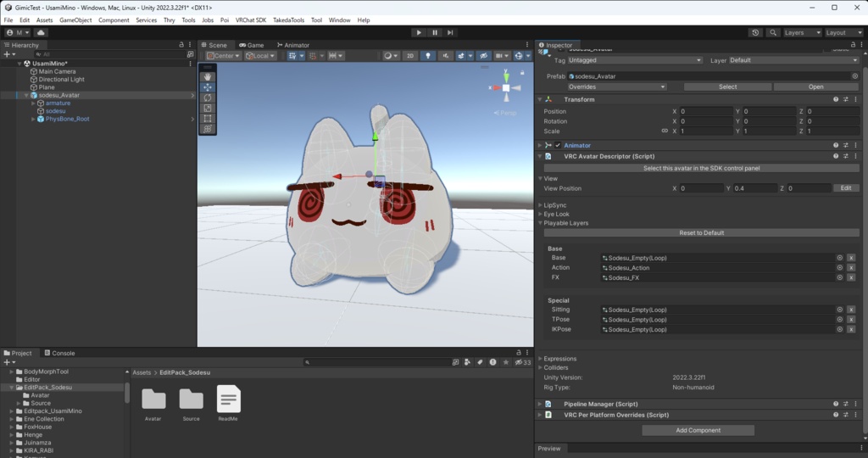Toggle scene view orientation lock
The width and height of the screenshot is (868, 458).
pyautogui.click(x=522, y=73)
